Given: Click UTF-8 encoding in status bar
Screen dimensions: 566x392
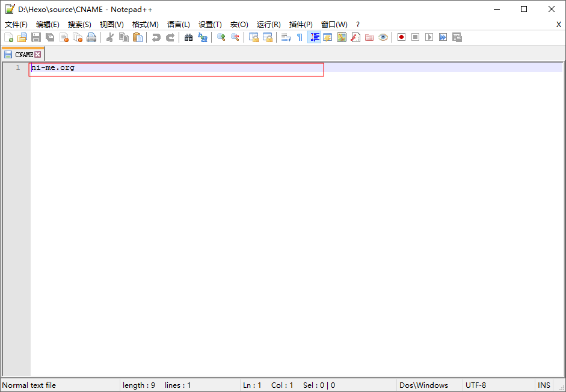Looking at the screenshot, I should tap(475, 385).
